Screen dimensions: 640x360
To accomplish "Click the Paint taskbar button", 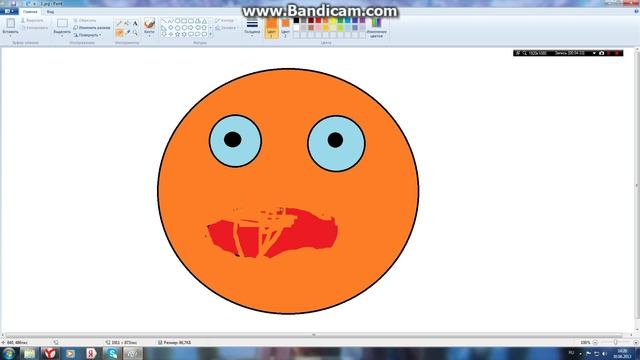I will coord(133,353).
